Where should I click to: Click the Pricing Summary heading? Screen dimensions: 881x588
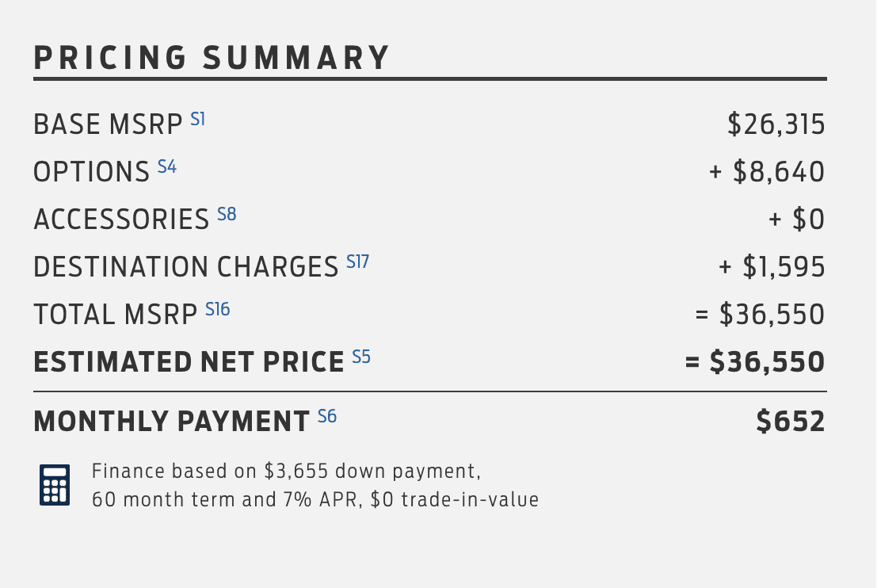[x=212, y=58]
